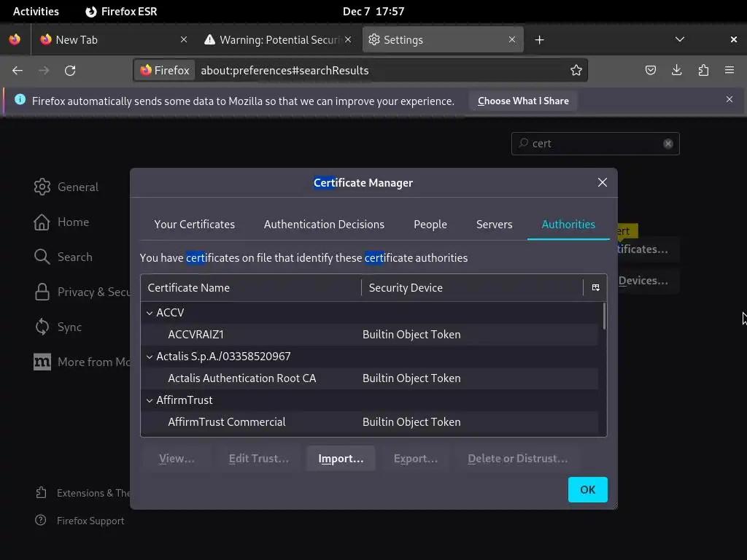Click the View... button
747x560 pixels.
point(177,458)
